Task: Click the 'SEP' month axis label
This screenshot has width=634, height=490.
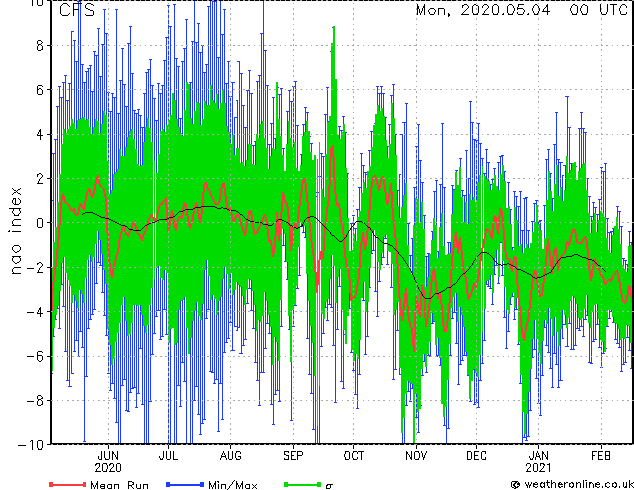Action: click(x=293, y=456)
